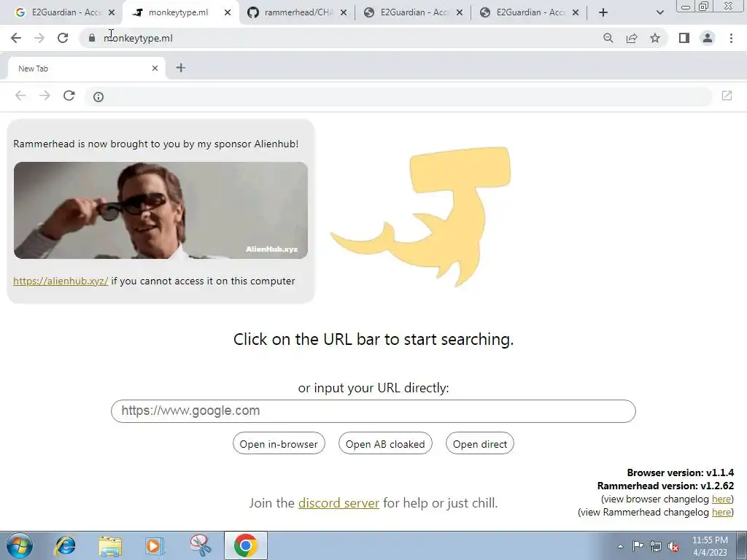The width and height of the screenshot is (747, 560).
Task: Close the rammerhead GitHub tab
Action: pyautogui.click(x=344, y=12)
